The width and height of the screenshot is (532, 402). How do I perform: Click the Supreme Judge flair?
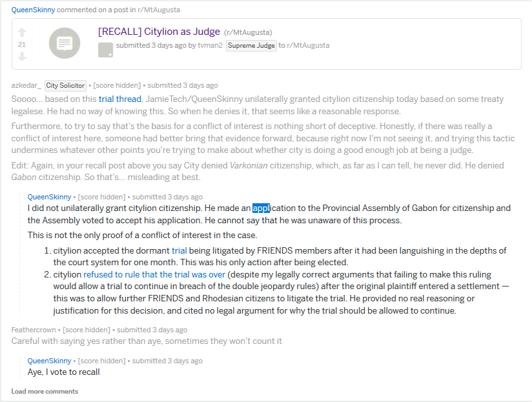click(251, 45)
